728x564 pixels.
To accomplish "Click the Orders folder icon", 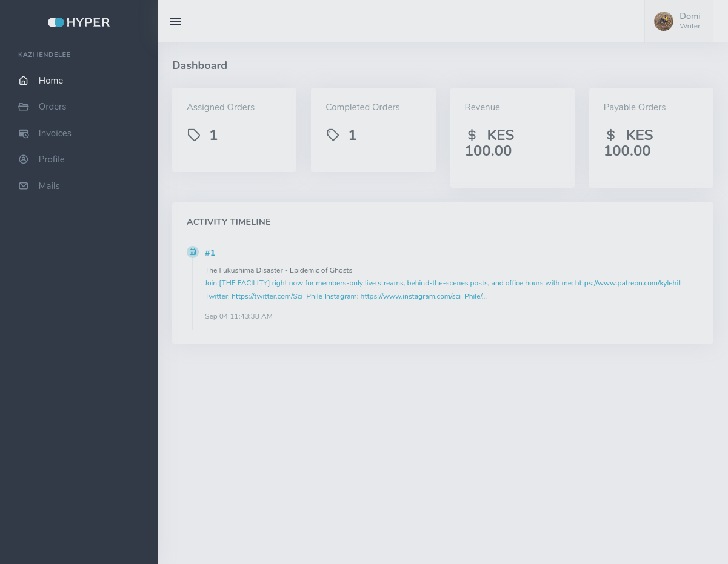I will (x=24, y=107).
